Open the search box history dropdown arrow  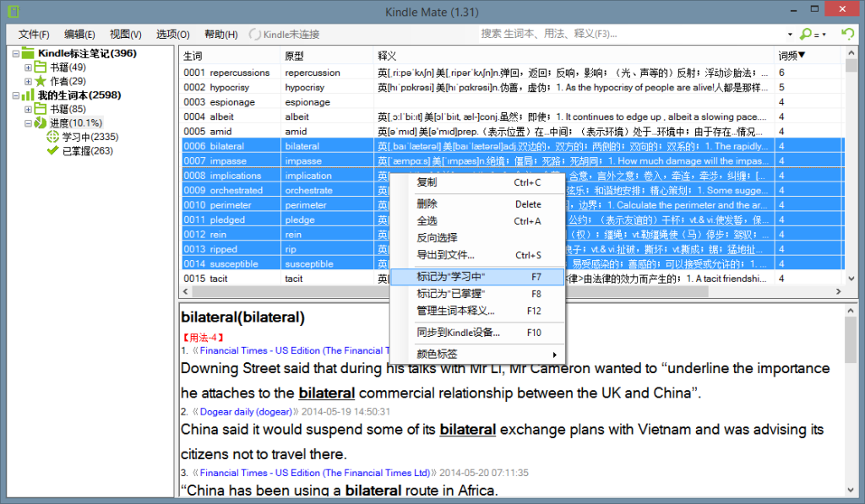click(x=790, y=34)
